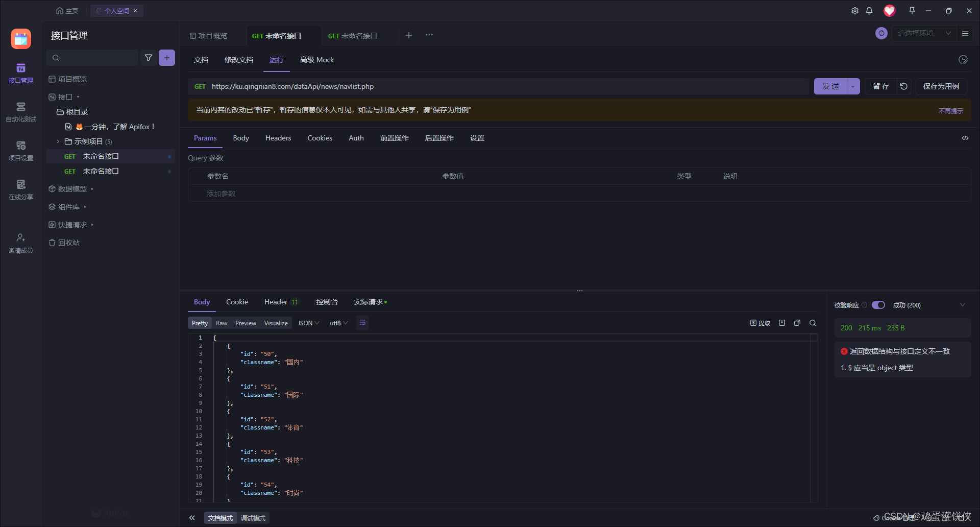Open the notifications bell
Screen dimensions: 980x527
point(869,11)
